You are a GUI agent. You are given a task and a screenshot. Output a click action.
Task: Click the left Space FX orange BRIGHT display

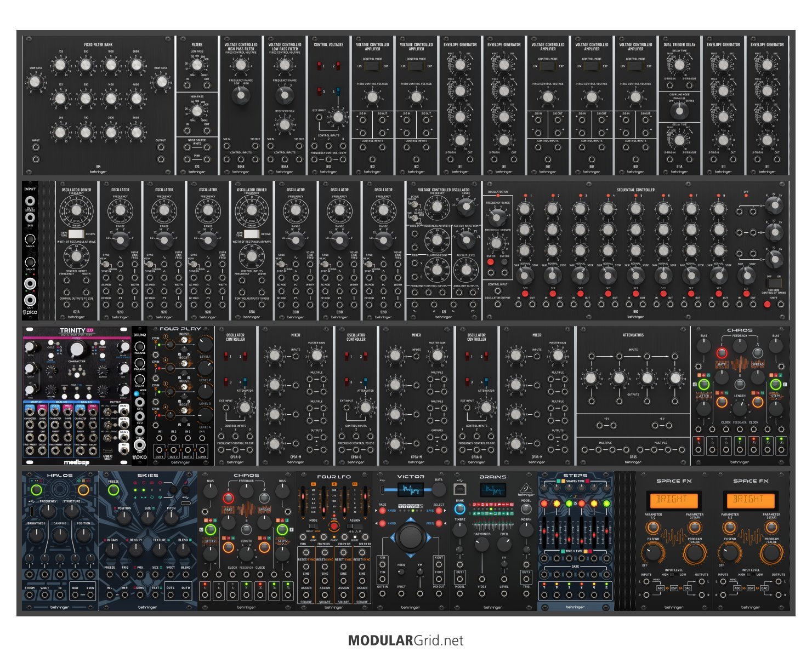point(674,500)
